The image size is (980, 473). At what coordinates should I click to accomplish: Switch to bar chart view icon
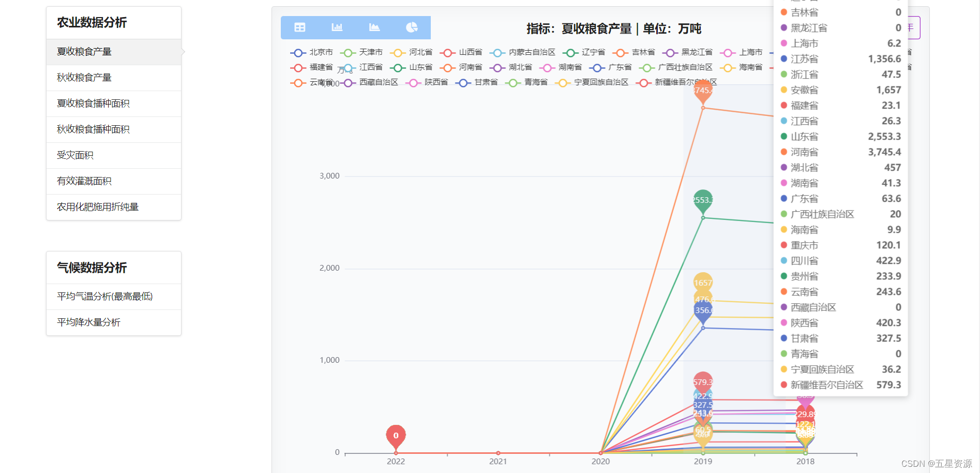337,27
